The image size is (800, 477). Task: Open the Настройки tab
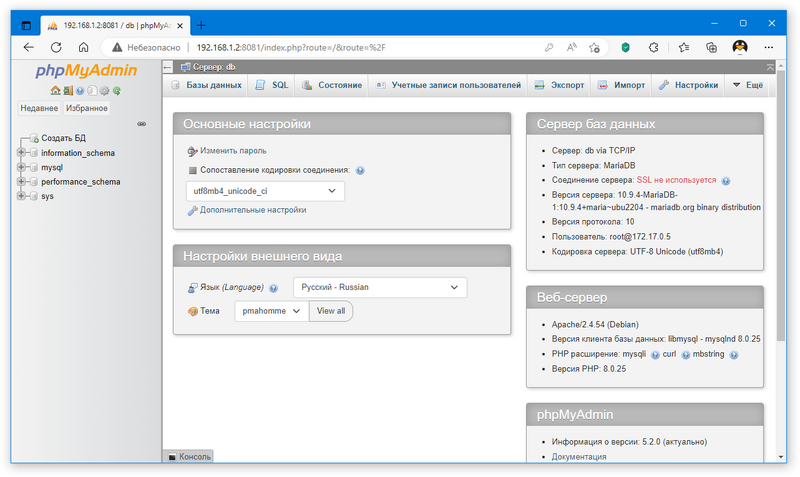688,85
